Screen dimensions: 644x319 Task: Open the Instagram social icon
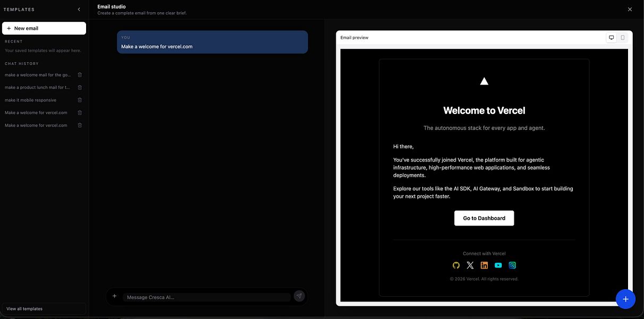tap(512, 265)
